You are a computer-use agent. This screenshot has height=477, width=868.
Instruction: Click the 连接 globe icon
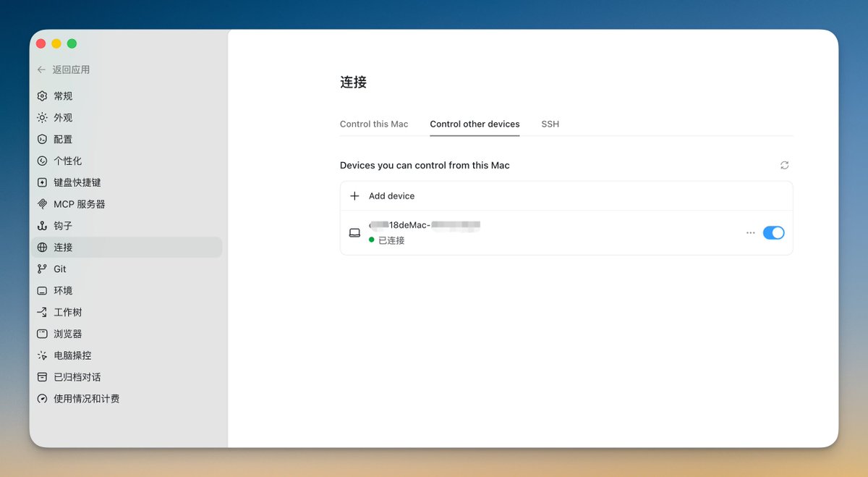click(x=42, y=248)
